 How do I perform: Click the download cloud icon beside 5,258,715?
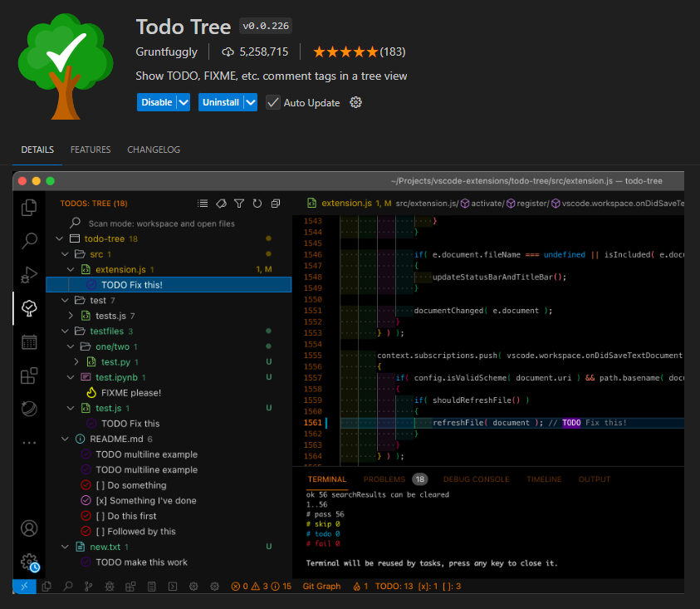(x=228, y=52)
